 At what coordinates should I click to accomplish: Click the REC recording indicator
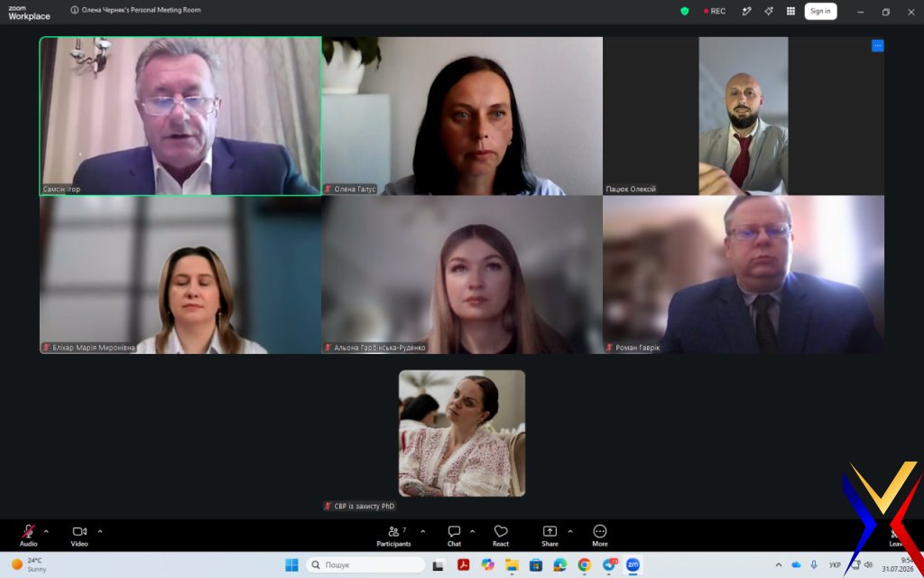point(715,11)
